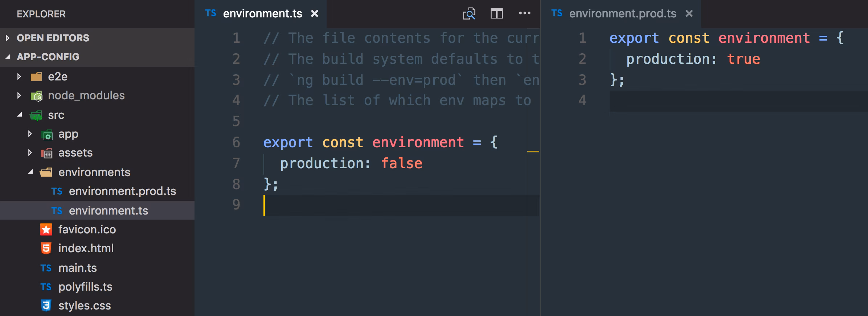
Task: Click the node_modules folder icon
Action: 36,96
